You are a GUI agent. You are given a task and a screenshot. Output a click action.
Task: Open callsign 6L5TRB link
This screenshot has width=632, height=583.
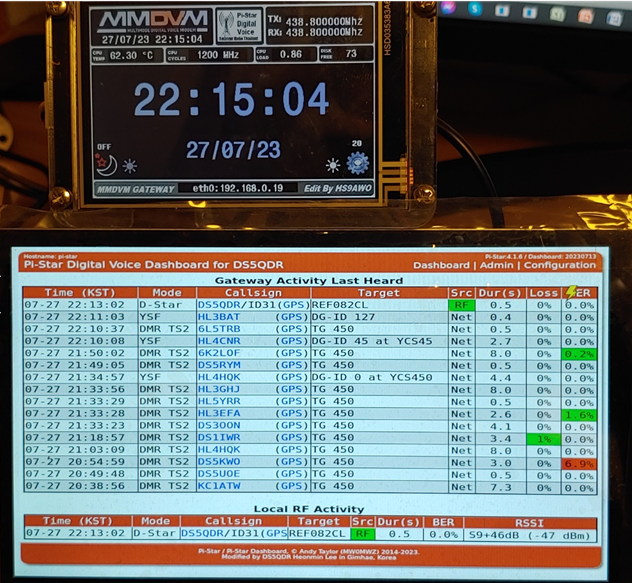[x=219, y=329]
